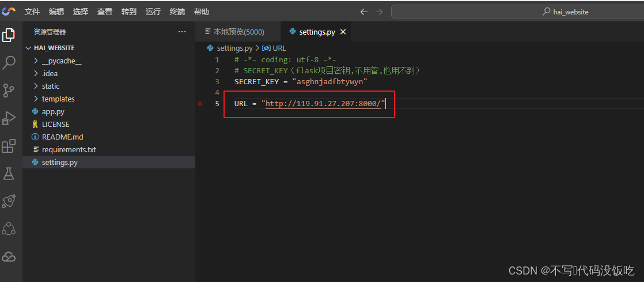This screenshot has width=644, height=282.
Task: Toggle breakpoint on line 5
Action: click(200, 104)
